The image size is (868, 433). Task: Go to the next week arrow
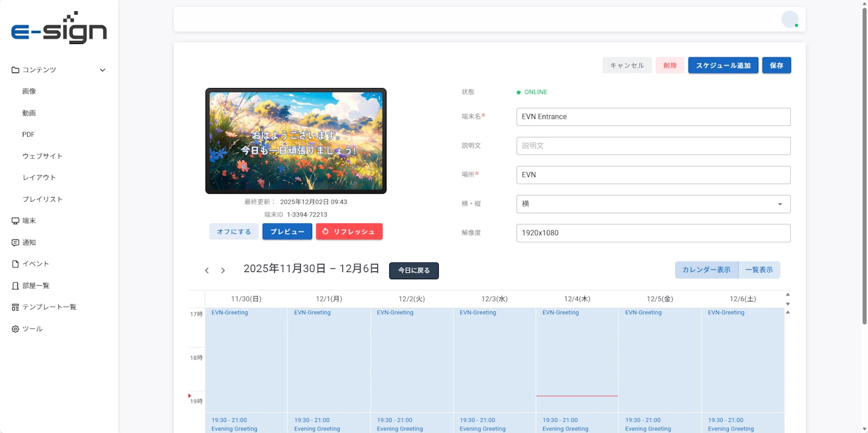(223, 271)
